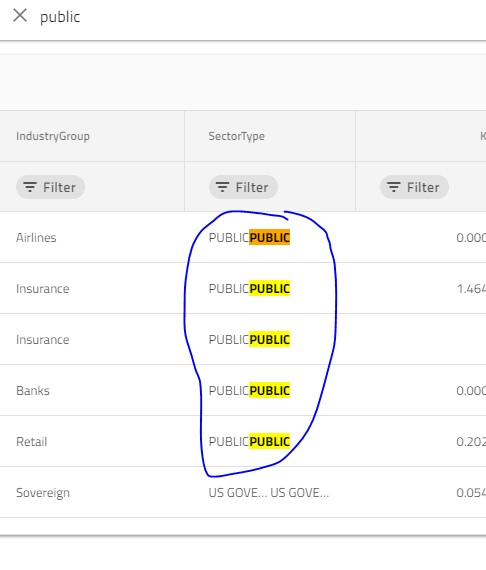Sort by the IndustryGroup column header
The image size is (486, 570).
53,136
